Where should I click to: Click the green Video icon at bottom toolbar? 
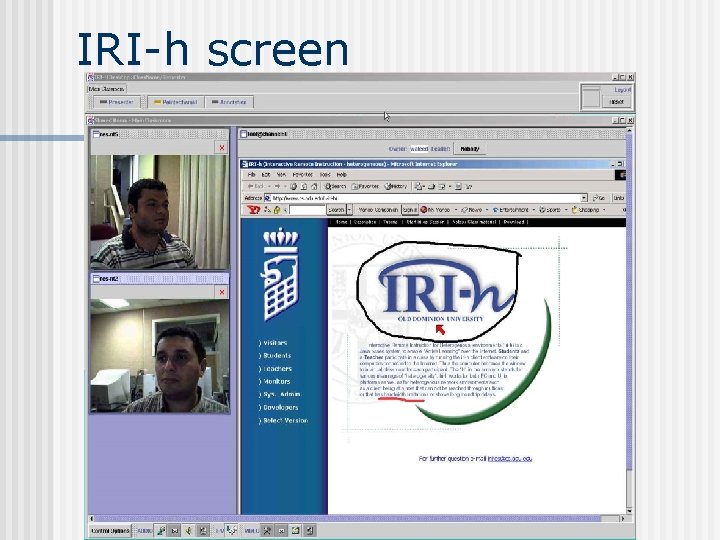pyautogui.click(x=295, y=531)
